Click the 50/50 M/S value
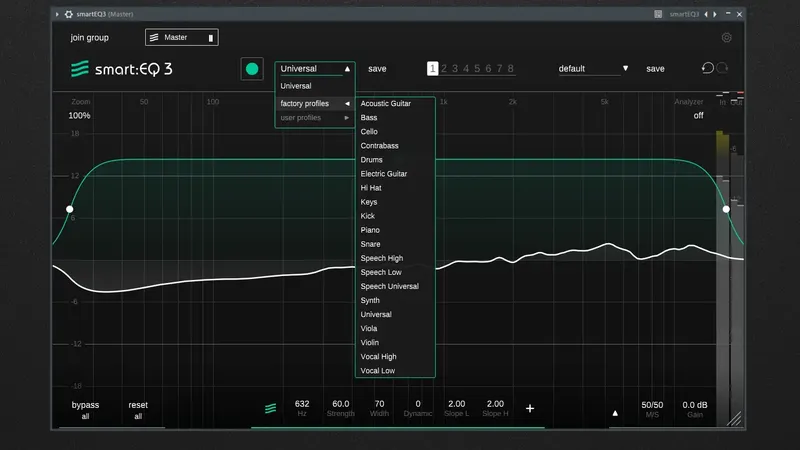 click(x=652, y=405)
